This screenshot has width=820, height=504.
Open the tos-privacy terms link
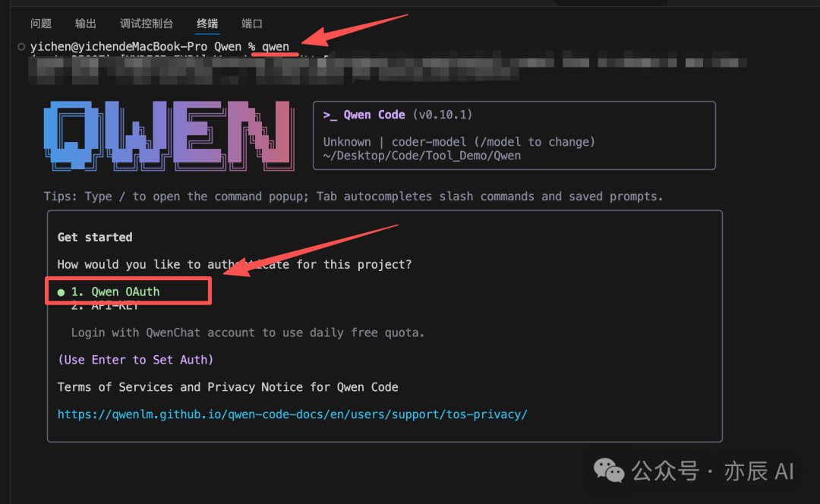292,414
